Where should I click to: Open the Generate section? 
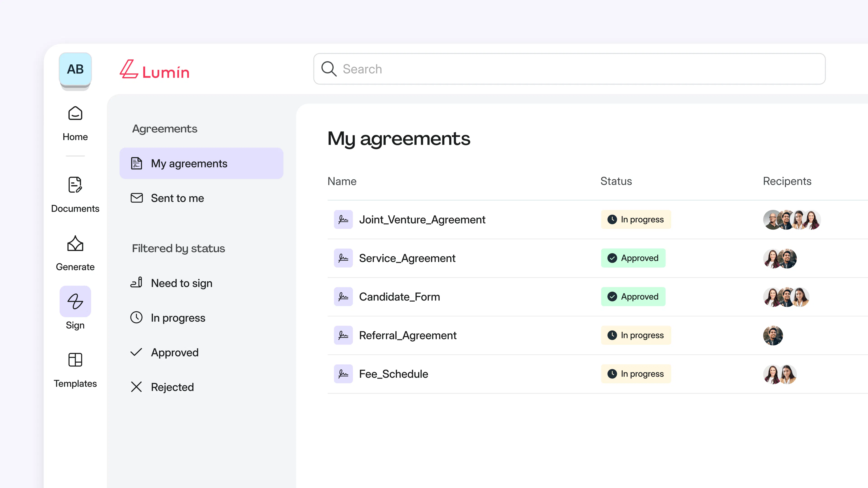click(75, 253)
